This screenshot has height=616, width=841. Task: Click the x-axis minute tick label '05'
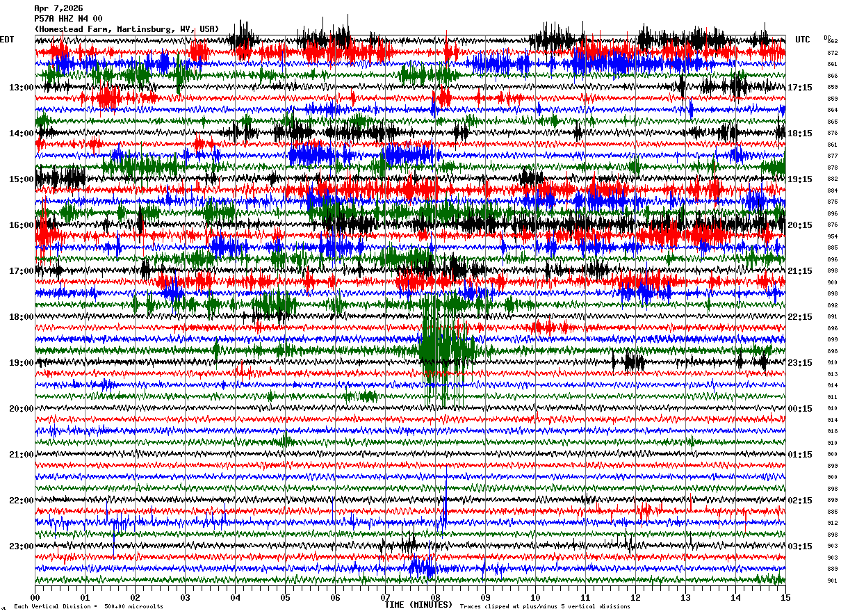(285, 597)
